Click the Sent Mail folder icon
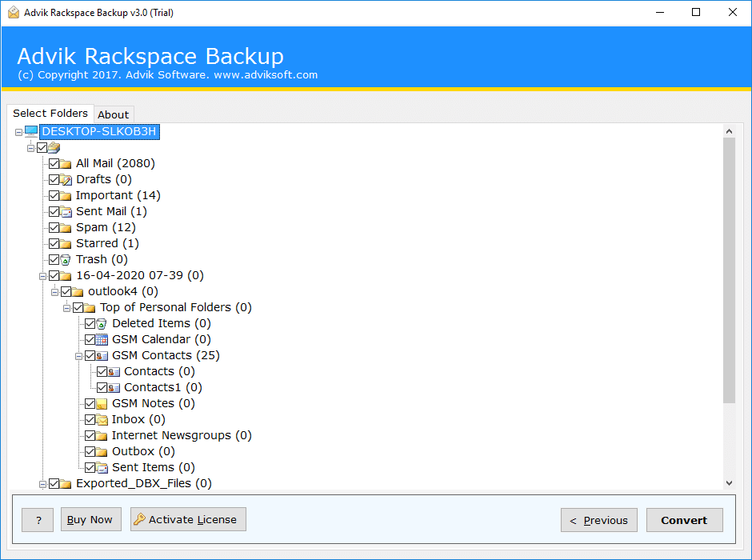Screen dimensions: 752x560 pos(66,212)
